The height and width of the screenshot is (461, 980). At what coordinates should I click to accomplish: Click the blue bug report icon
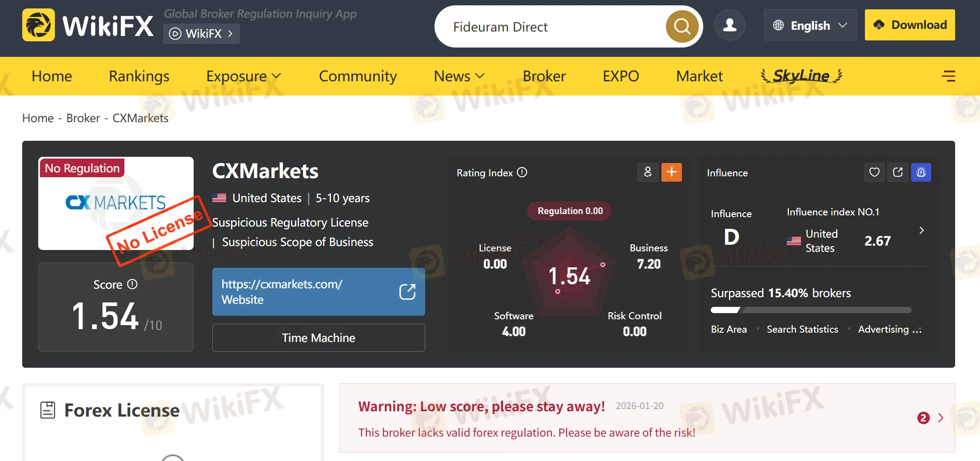point(921,172)
